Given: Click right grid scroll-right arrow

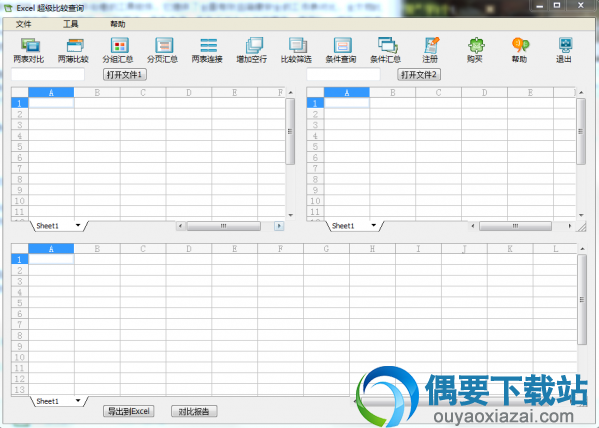Looking at the screenshot, I should 570,226.
